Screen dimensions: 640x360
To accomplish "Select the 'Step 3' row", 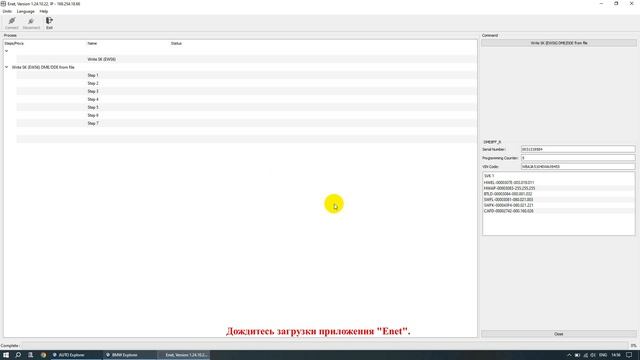I will [246, 91].
